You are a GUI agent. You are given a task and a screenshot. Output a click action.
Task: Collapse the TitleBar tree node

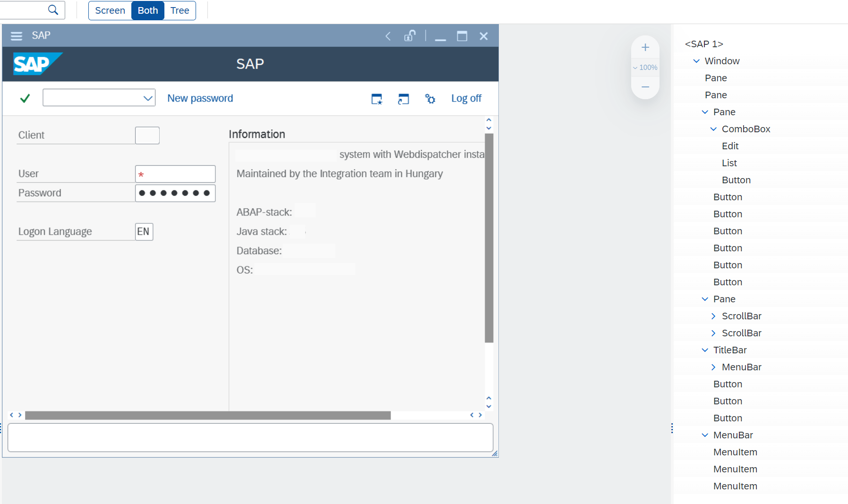pyautogui.click(x=705, y=350)
